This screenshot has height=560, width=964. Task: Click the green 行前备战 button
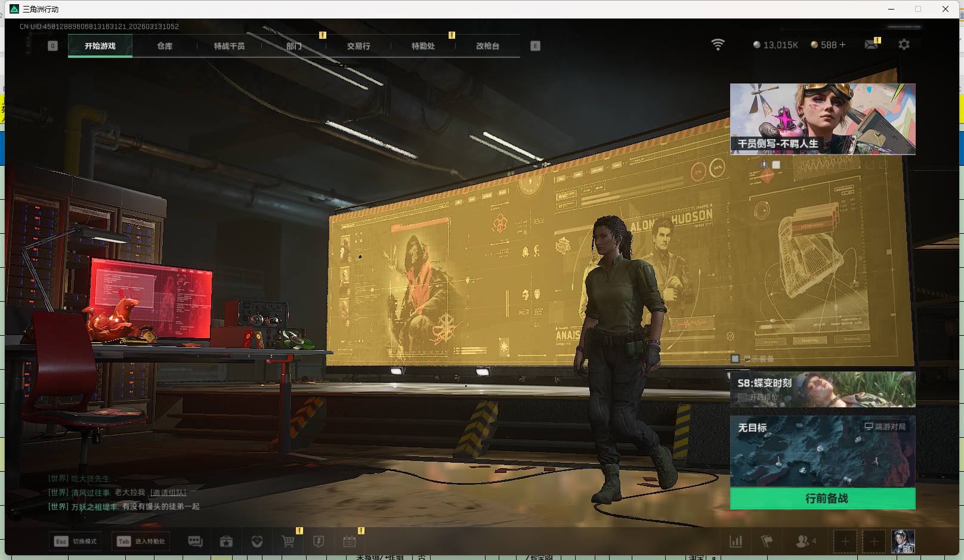[823, 498]
